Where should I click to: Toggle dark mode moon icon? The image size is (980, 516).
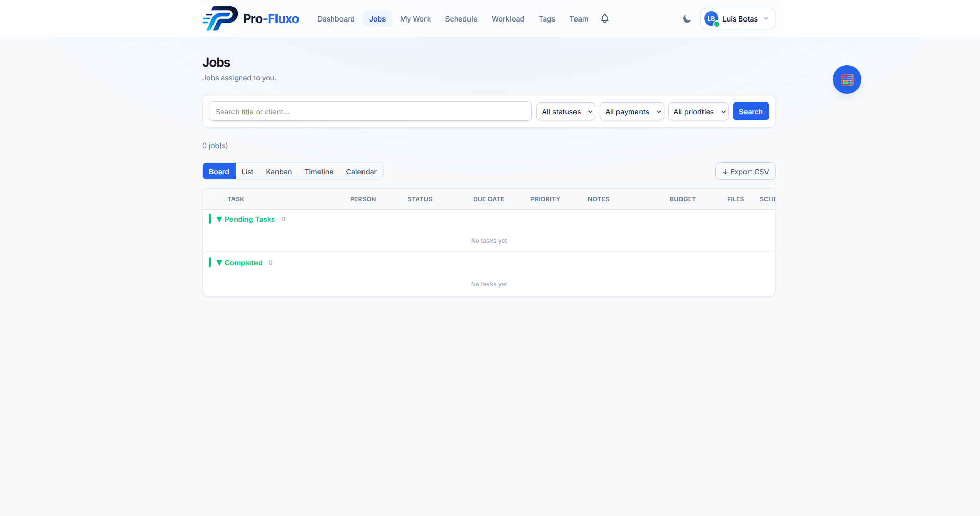click(687, 19)
